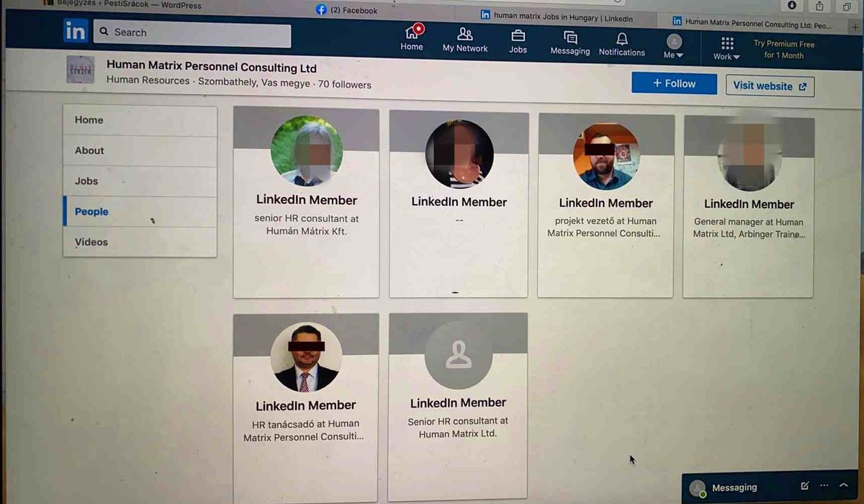Click the LinkedIn search field
Image resolution: width=864 pixels, height=504 pixels.
point(192,33)
